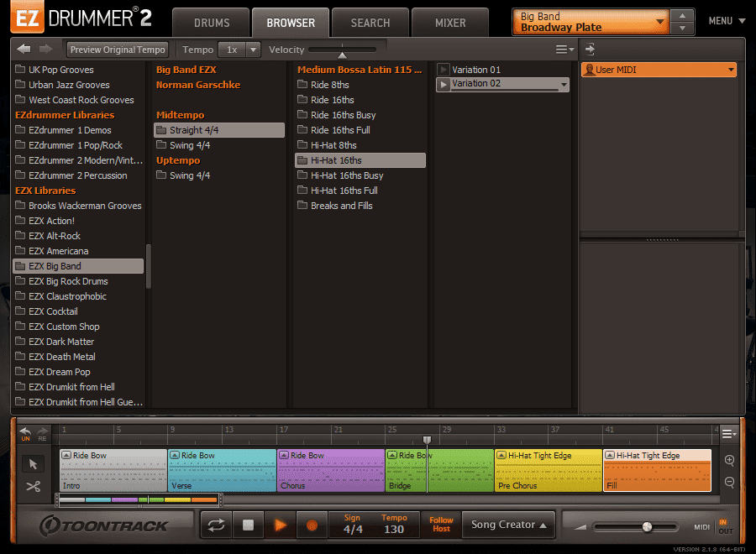Adjust the Velocity slider
Image resolution: width=756 pixels, height=554 pixels.
pyautogui.click(x=343, y=50)
